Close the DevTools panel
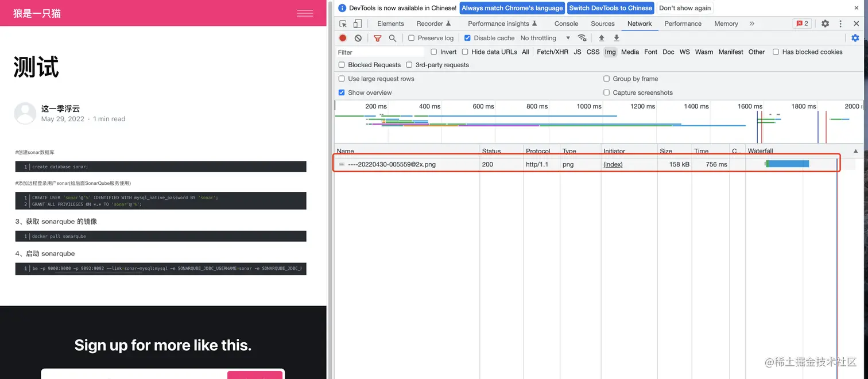The width and height of the screenshot is (868, 379). tap(855, 24)
